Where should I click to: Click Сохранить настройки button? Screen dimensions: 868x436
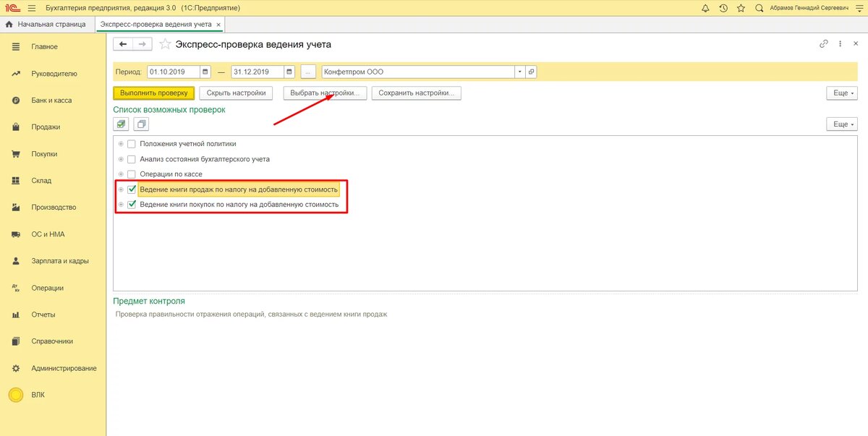(416, 93)
